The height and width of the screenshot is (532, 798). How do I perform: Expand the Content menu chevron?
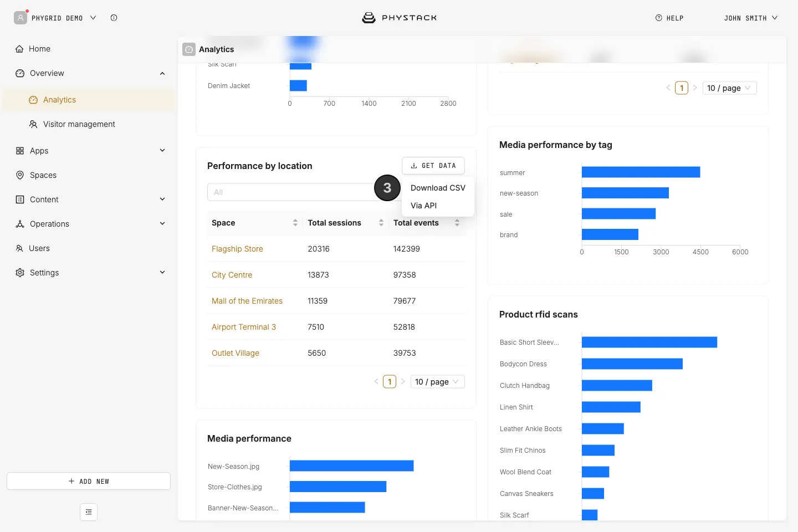162,199
